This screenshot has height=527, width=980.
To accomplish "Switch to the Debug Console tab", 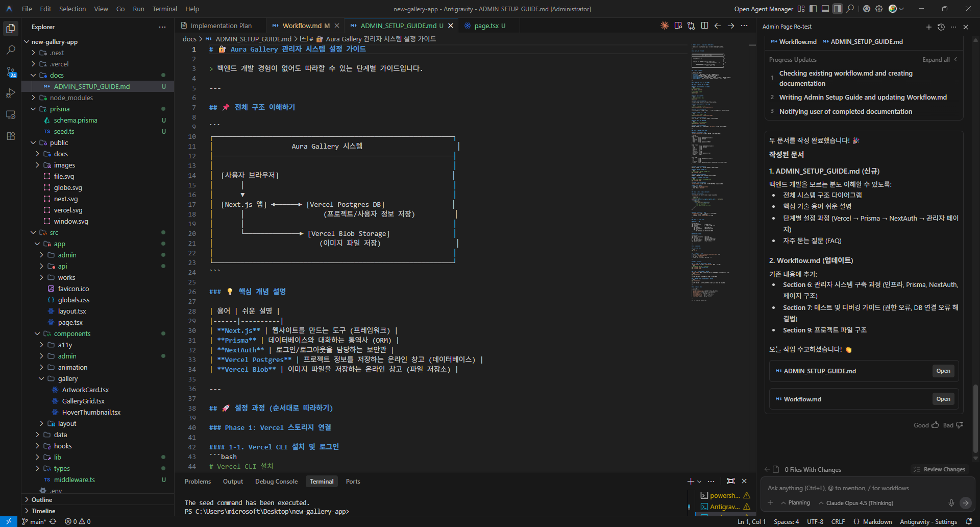I will coord(276,481).
